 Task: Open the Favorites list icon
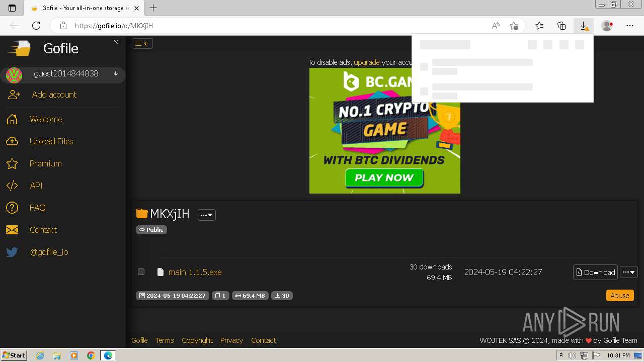(539, 26)
